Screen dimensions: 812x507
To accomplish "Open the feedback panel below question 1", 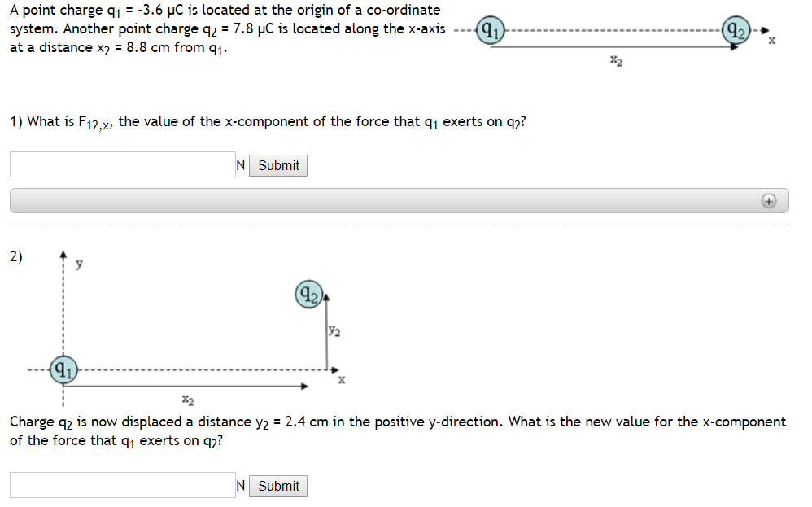I will (x=399, y=200).
